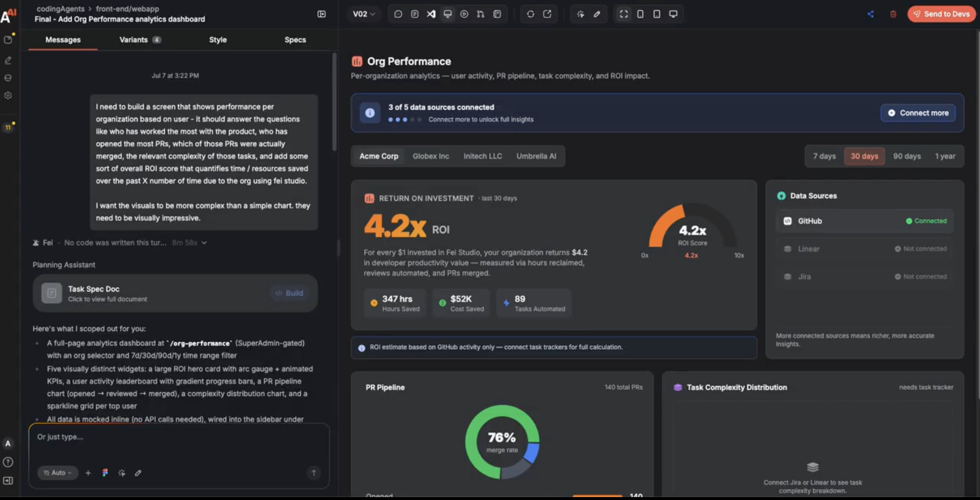
Task: Select the Acme Corp organization tab
Action: 379,156
